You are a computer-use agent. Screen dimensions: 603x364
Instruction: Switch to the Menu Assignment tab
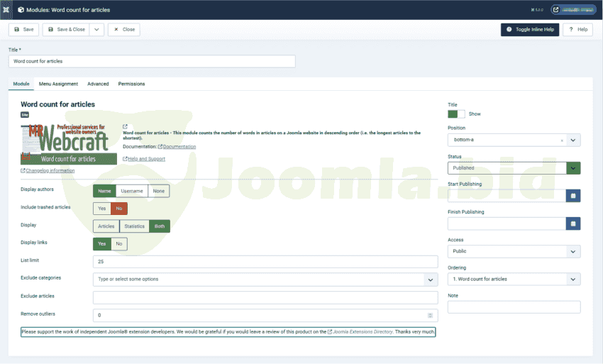(x=58, y=84)
